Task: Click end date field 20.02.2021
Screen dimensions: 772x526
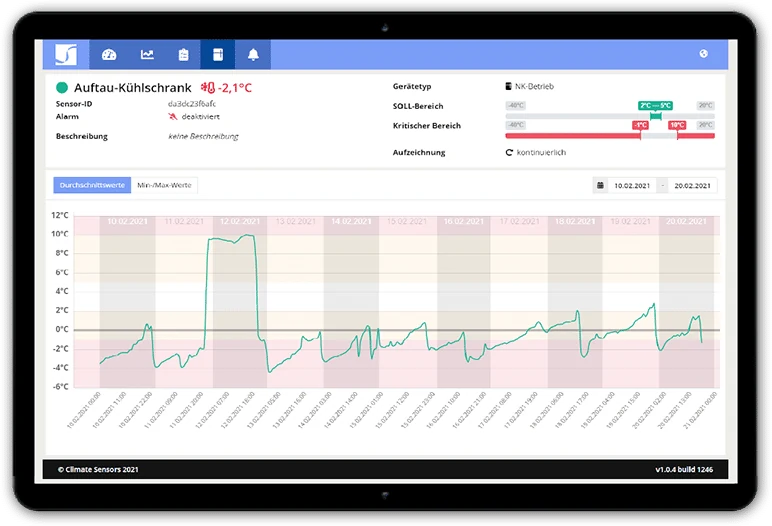Action: point(692,186)
